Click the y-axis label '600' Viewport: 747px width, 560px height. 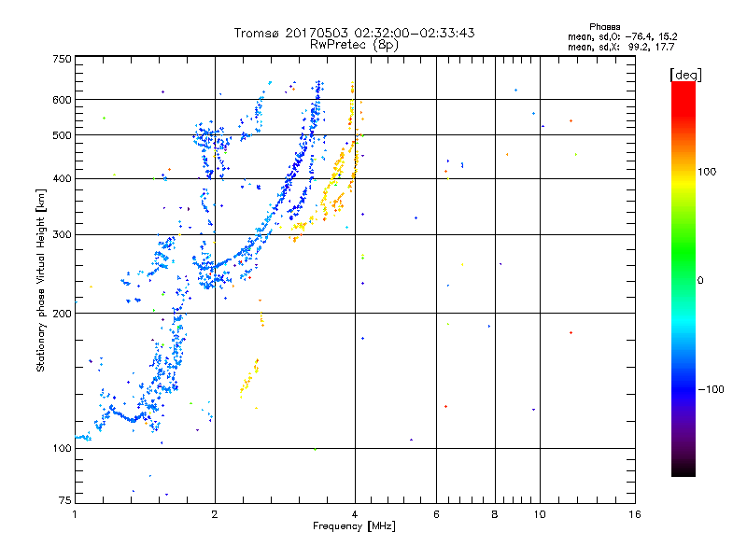pyautogui.click(x=63, y=100)
